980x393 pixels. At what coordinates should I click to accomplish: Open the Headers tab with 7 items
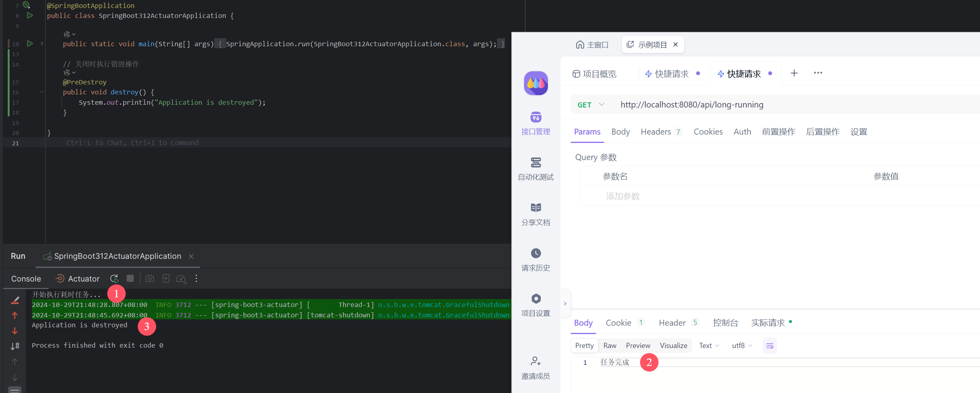coord(661,132)
